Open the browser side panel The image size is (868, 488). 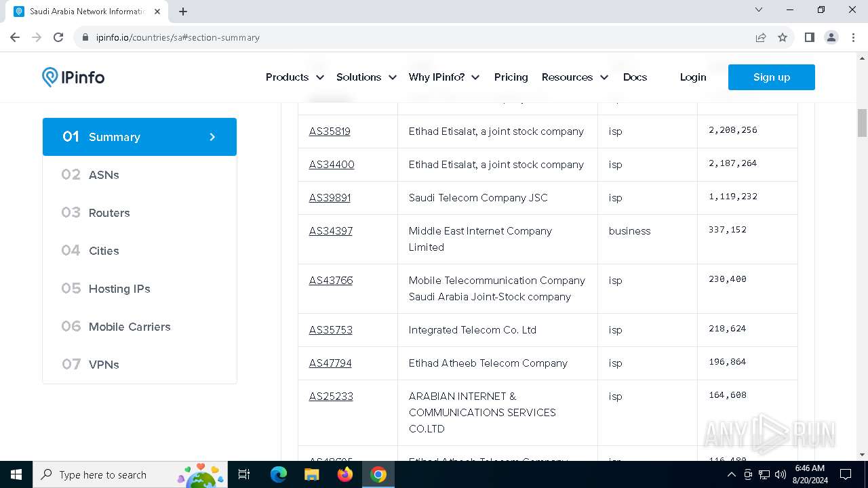coord(809,37)
